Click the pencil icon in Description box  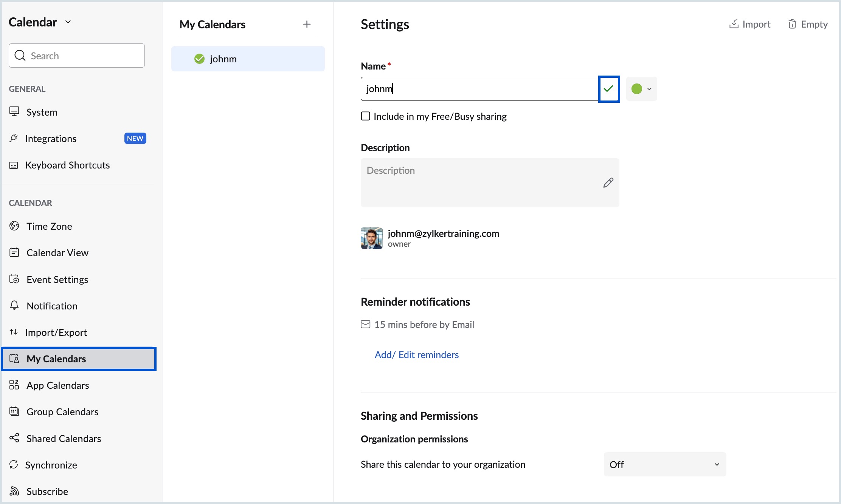click(608, 183)
